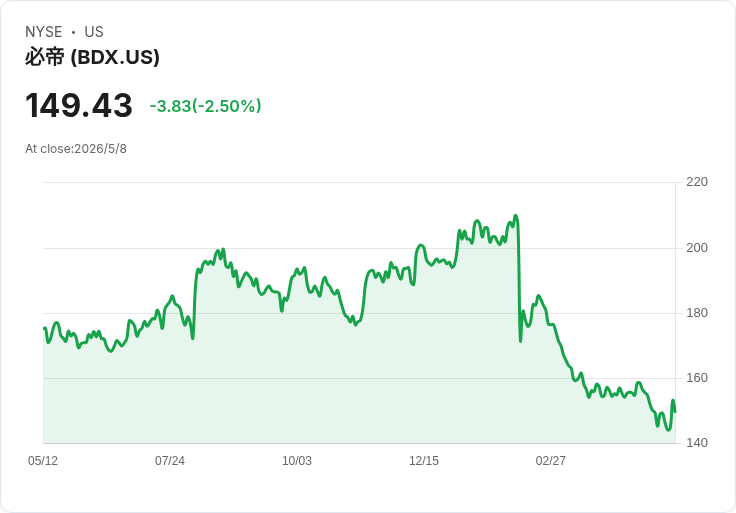
Task: Click the bottom of the sharp vertical price drop
Action: [521, 341]
